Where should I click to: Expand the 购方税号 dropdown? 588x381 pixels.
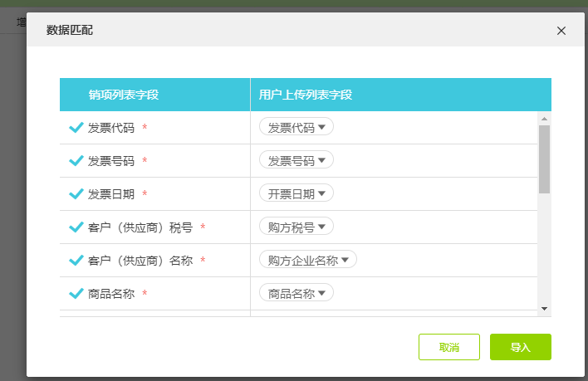pyautogui.click(x=296, y=227)
